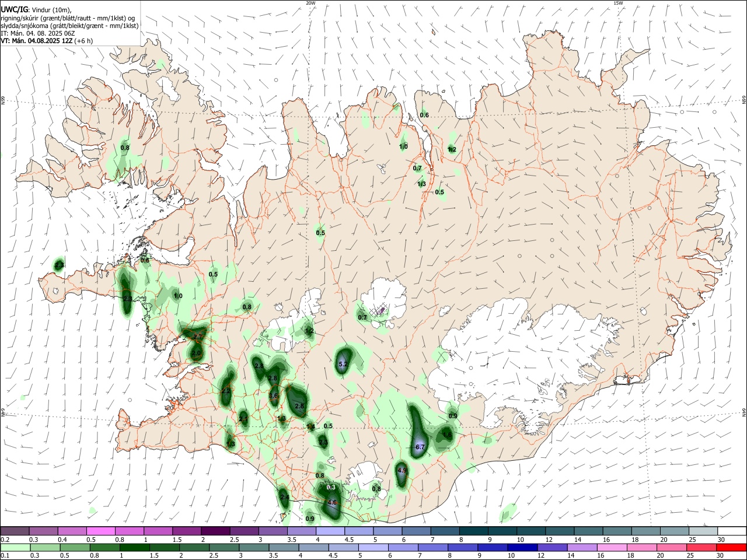Pick the pink 20 swatch in the bottom legend row

tap(672, 548)
